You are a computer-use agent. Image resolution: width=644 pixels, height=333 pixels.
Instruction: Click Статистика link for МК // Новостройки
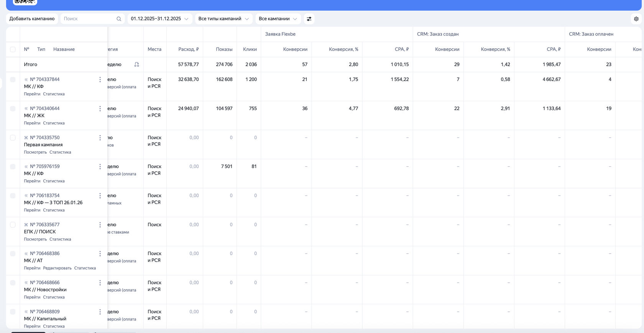coord(54,297)
